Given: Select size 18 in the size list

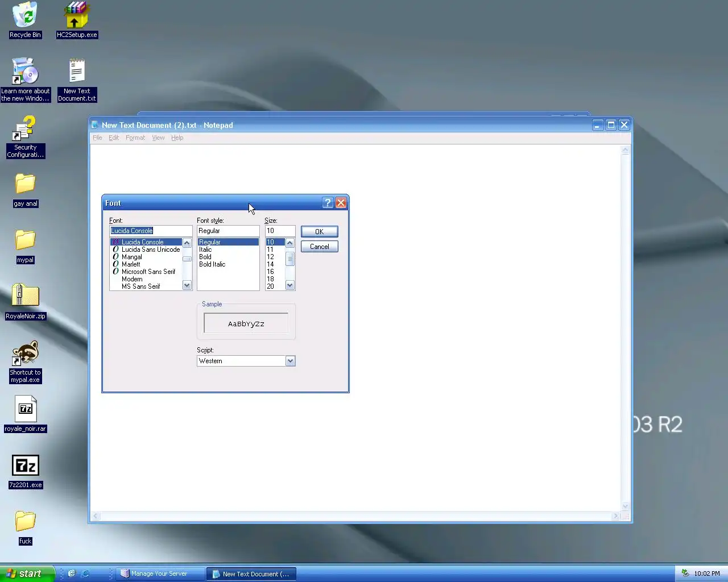Looking at the screenshot, I should (x=275, y=279).
